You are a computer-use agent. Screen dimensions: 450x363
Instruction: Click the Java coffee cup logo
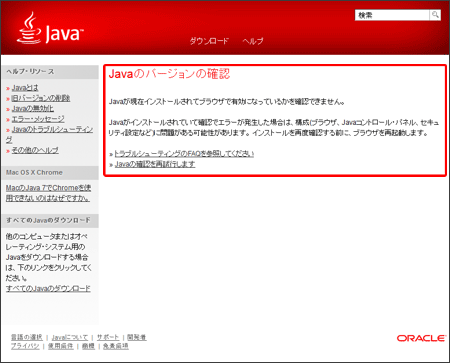(x=50, y=28)
